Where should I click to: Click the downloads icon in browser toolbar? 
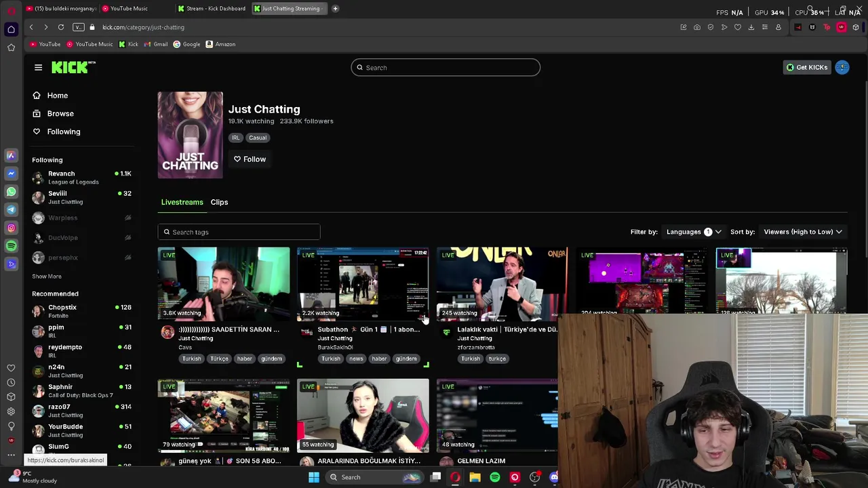[x=751, y=27]
